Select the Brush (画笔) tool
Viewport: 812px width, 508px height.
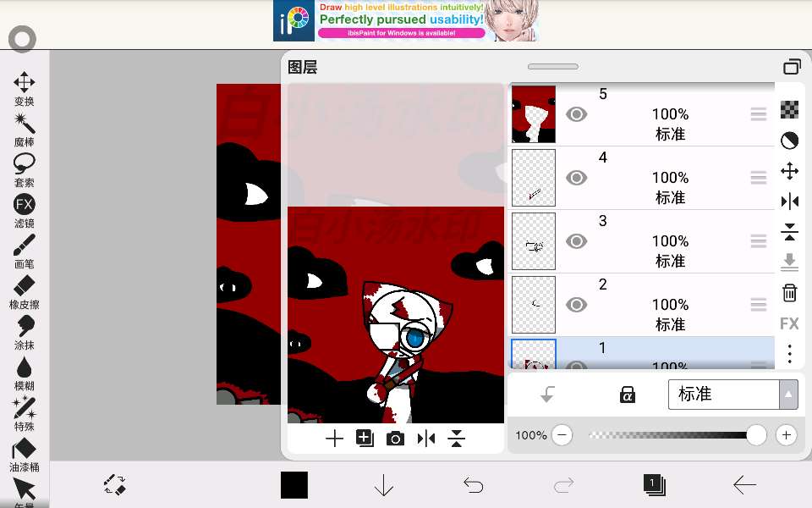coord(24,251)
